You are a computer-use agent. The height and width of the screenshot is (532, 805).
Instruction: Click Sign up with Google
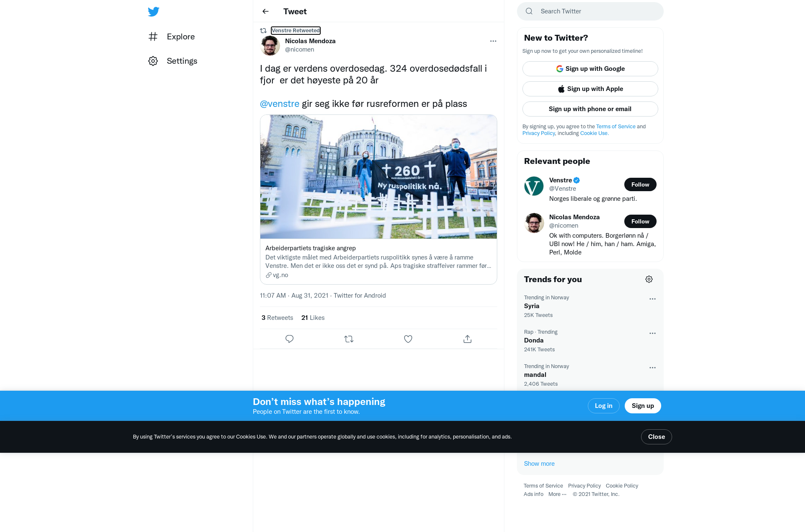point(590,69)
